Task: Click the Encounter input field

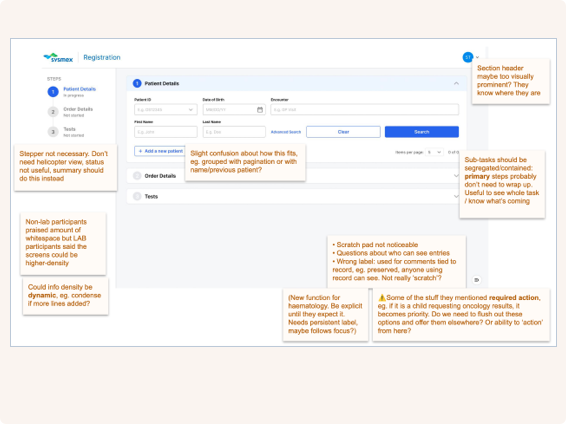Action: [365, 110]
